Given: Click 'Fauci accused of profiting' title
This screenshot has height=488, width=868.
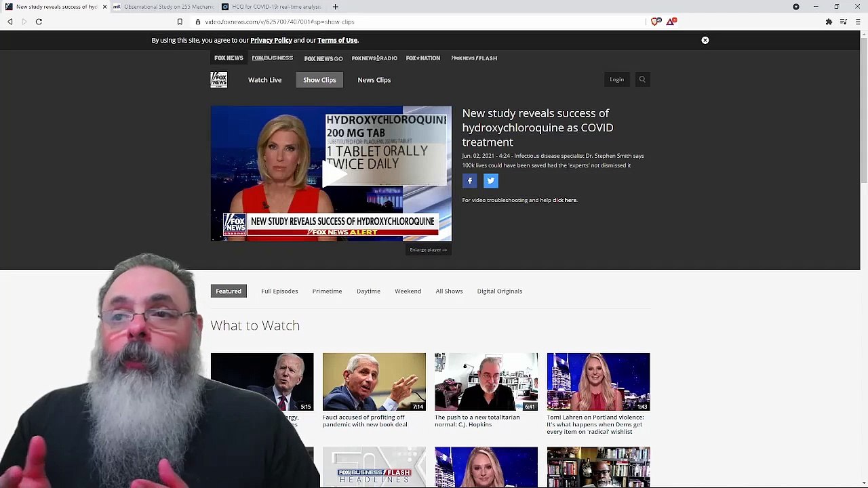Looking at the screenshot, I should (x=365, y=421).
